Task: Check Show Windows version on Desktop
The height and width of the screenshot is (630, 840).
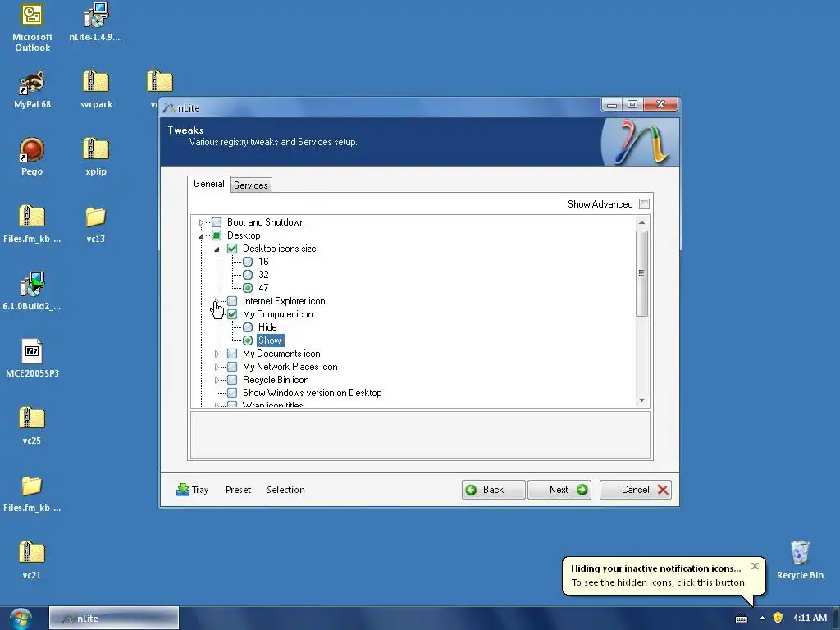Action: click(232, 393)
